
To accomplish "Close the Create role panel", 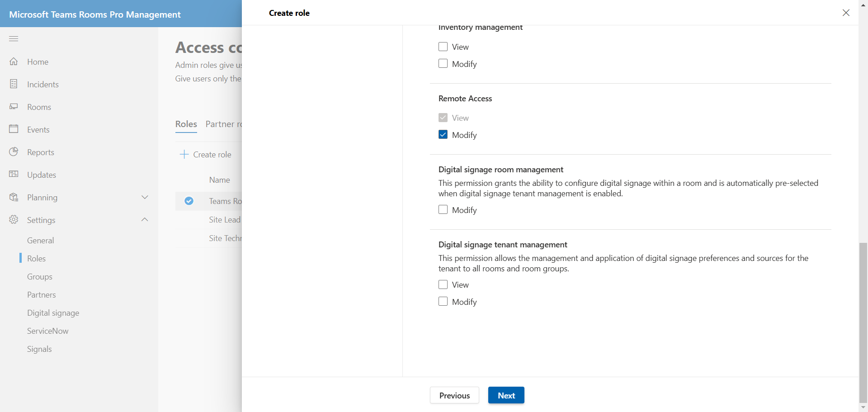I will tap(846, 13).
